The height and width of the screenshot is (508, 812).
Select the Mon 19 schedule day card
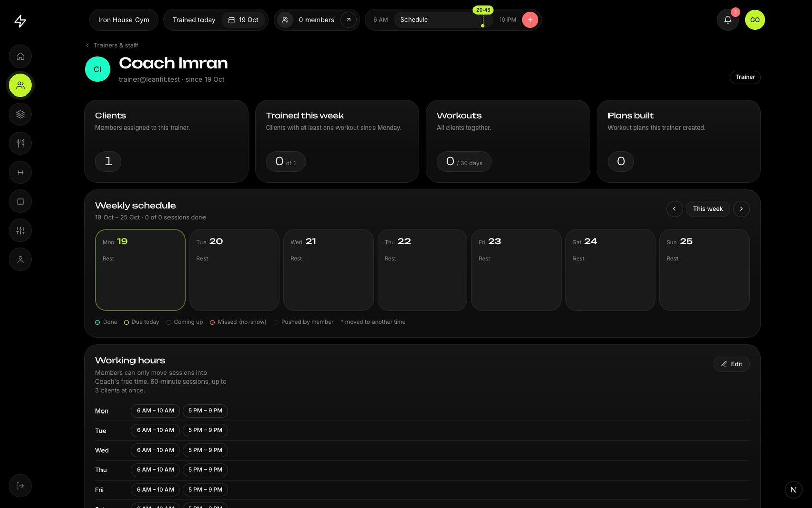140,270
